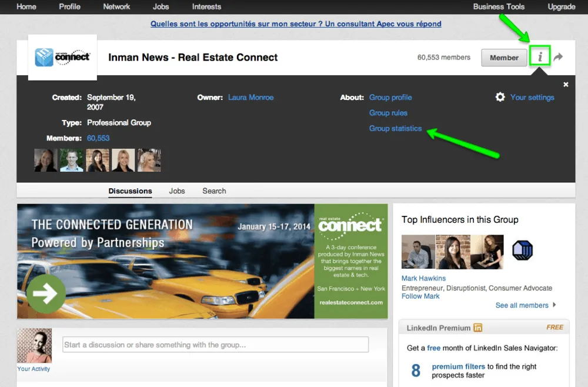Select the Search group tab
The image size is (588, 387).
point(214,191)
